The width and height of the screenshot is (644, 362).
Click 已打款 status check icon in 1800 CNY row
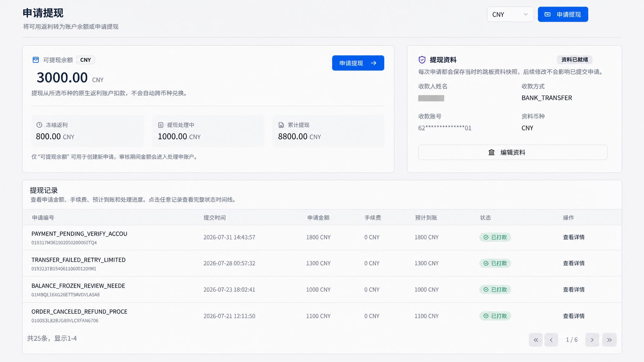[486, 237]
